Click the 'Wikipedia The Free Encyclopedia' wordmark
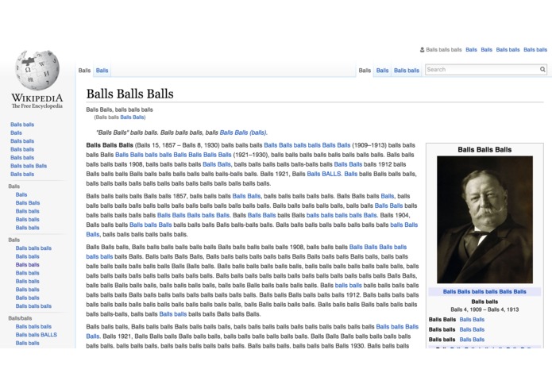Viewport: 552px width, 392px height. [37, 101]
